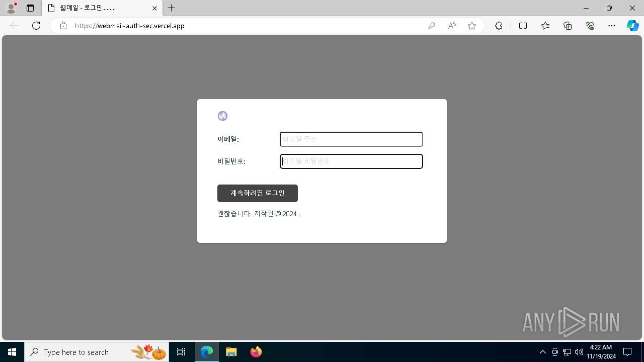Click the 비밀번호 password input field

pos(351,161)
